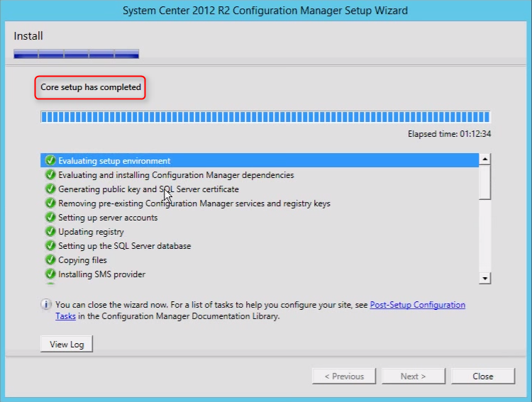Click check icon beside Copying files
532x402 pixels.
50,260
